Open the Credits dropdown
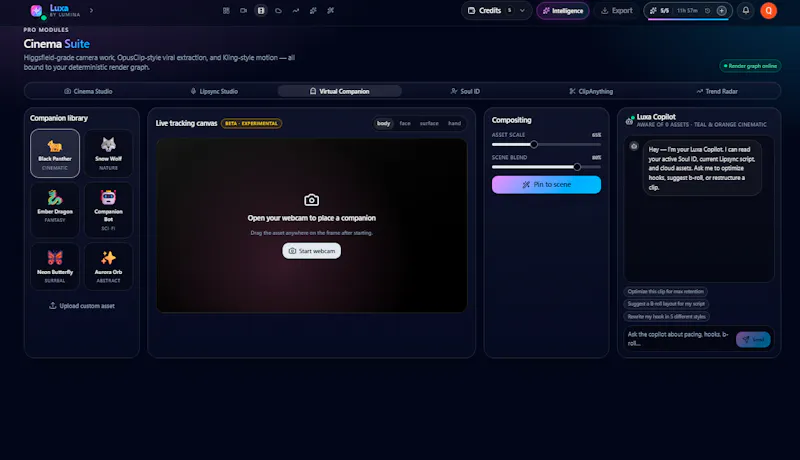Image resolution: width=800 pixels, height=460 pixels. click(496, 10)
